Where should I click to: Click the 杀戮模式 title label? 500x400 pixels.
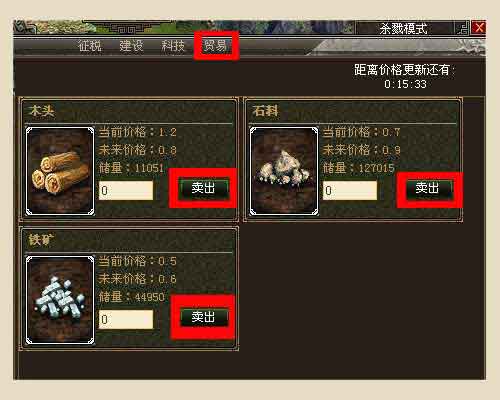pos(403,29)
